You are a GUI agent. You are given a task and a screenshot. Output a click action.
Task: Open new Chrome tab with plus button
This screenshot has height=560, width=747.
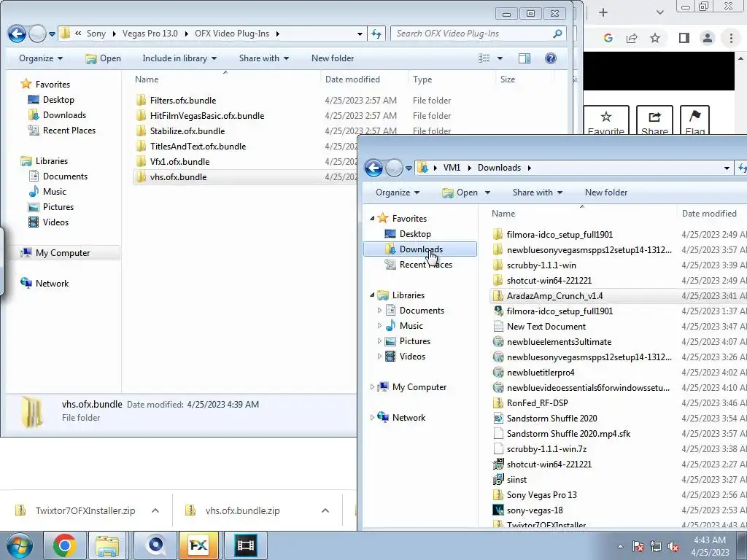(x=603, y=13)
